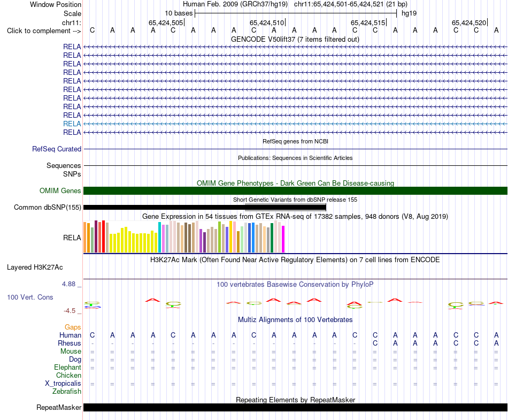Click the Sequences track label
Viewport: 508px width, 420px height.
pos(64,166)
